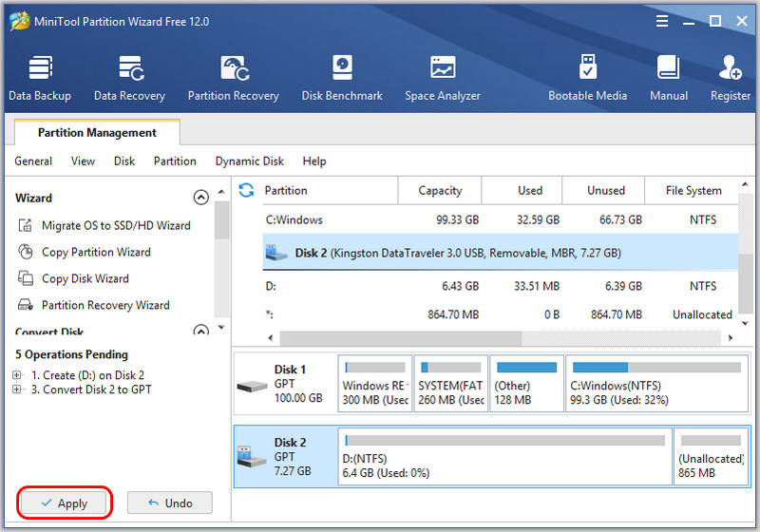This screenshot has width=760, height=532.
Task: Open the Manual
Action: [669, 79]
